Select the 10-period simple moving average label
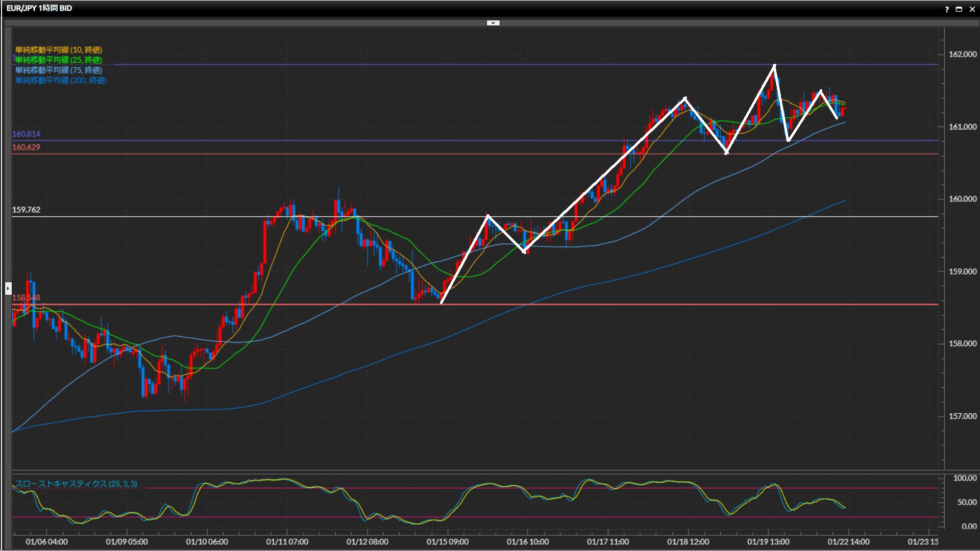The height and width of the screenshot is (551, 980). (59, 49)
